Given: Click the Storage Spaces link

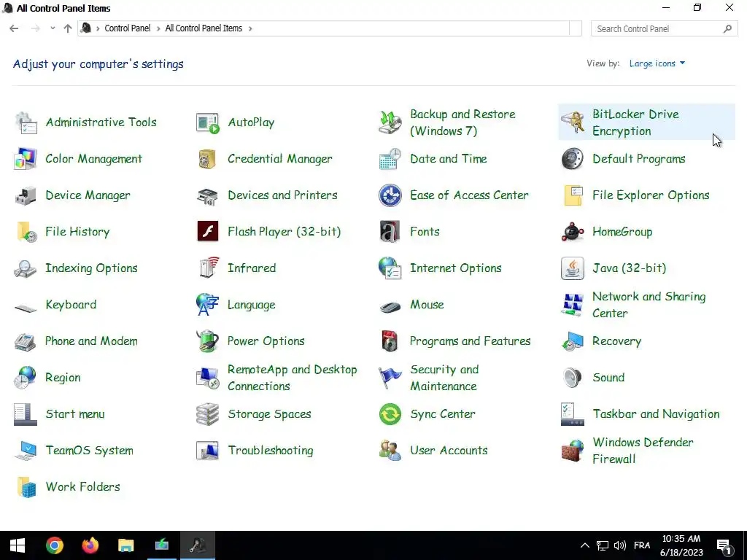Looking at the screenshot, I should tap(269, 414).
